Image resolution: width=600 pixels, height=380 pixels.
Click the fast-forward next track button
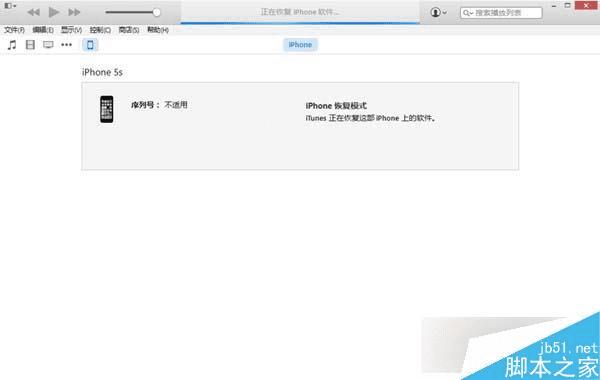74,12
